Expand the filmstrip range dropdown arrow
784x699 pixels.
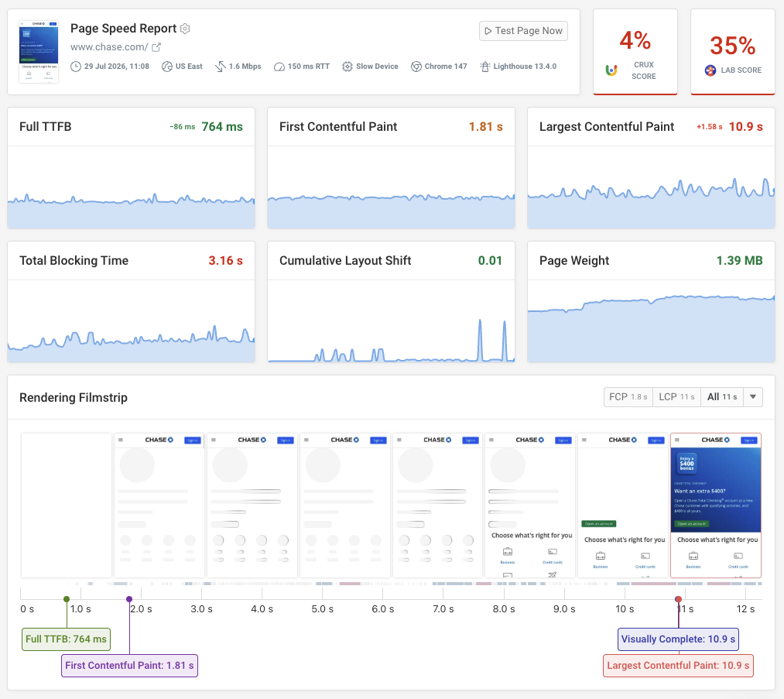pyautogui.click(x=753, y=397)
